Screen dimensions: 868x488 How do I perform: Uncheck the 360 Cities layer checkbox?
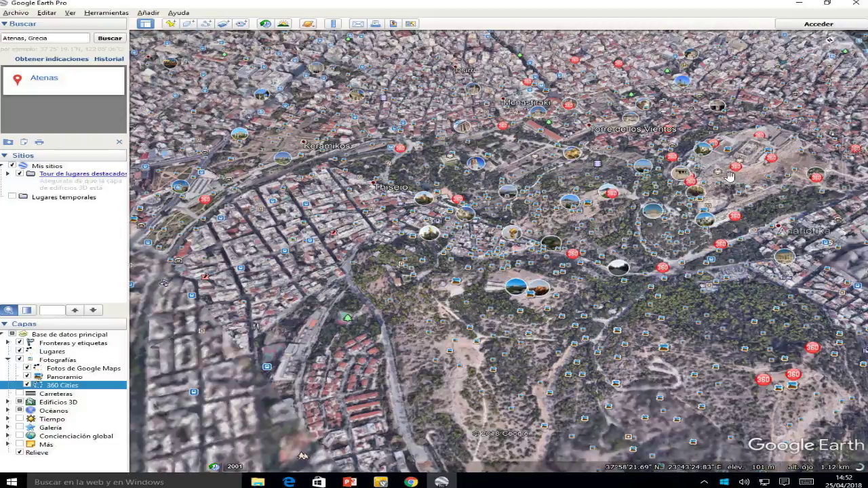27,385
